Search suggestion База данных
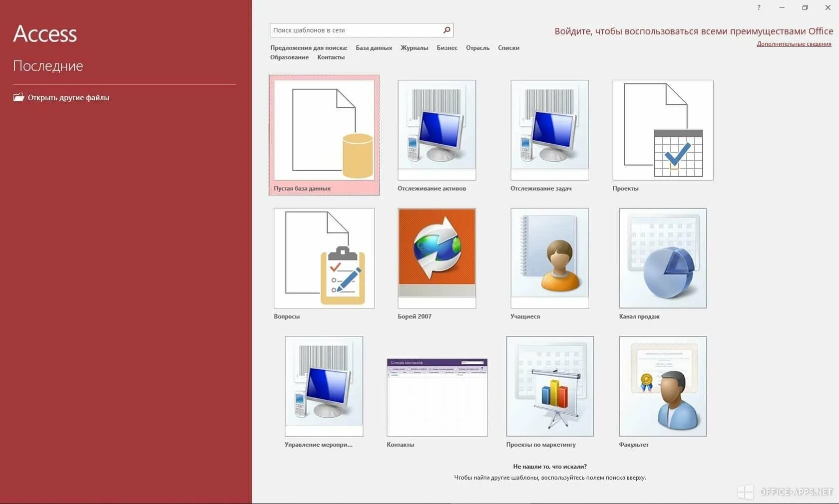 [374, 48]
